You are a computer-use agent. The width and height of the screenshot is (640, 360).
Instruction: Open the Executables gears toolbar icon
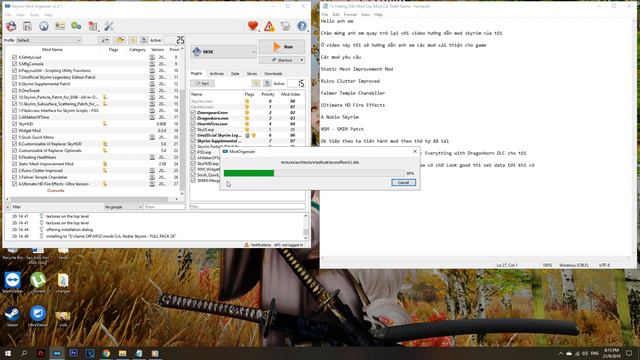coord(76,26)
